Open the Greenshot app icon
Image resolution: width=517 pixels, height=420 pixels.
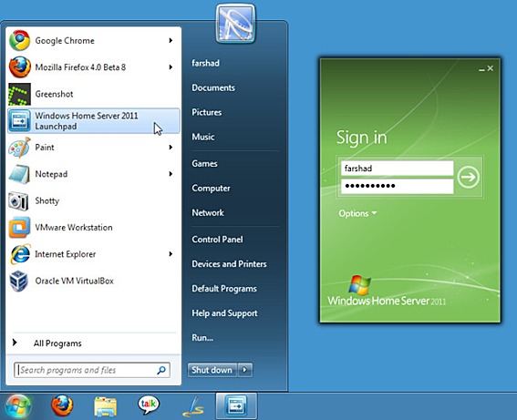pyautogui.click(x=20, y=94)
